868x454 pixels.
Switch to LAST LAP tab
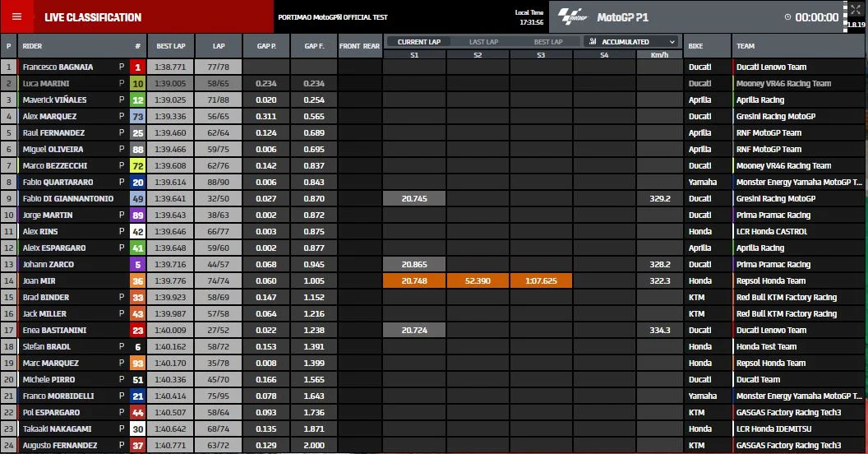click(484, 41)
